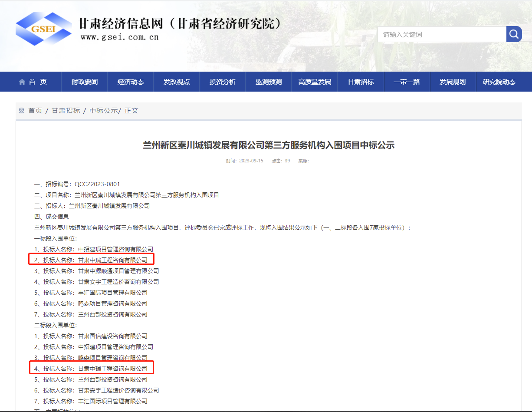Viewport: 532px width, 412px height.
Task: Click the GSEI diamond logo
Action: (x=43, y=29)
